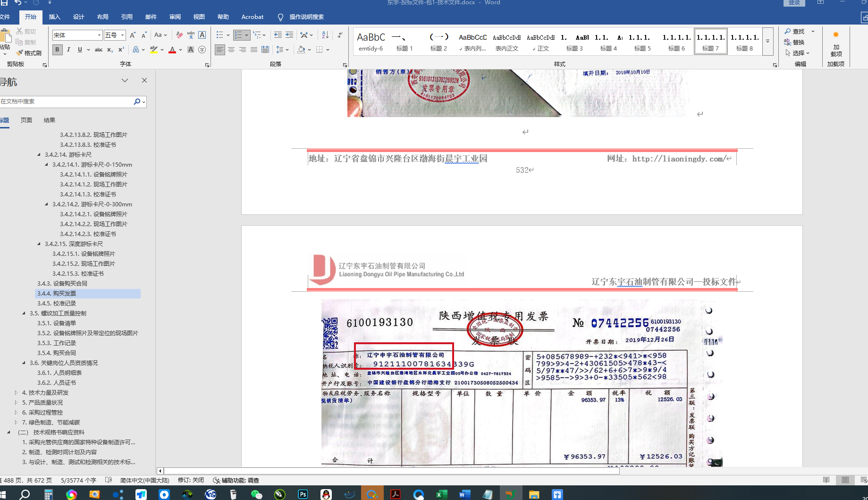This screenshot has width=868, height=500.
Task: Open the phonetic guide (wén) tool
Action: click(191, 35)
